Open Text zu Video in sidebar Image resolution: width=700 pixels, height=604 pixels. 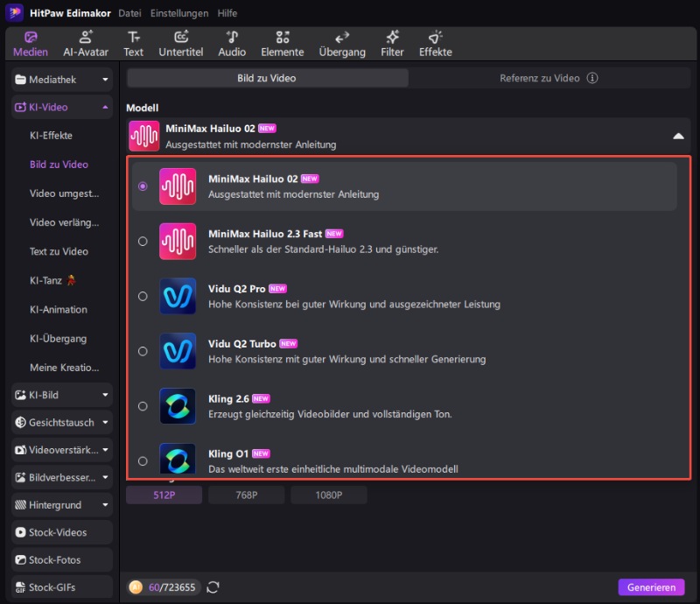(x=59, y=251)
